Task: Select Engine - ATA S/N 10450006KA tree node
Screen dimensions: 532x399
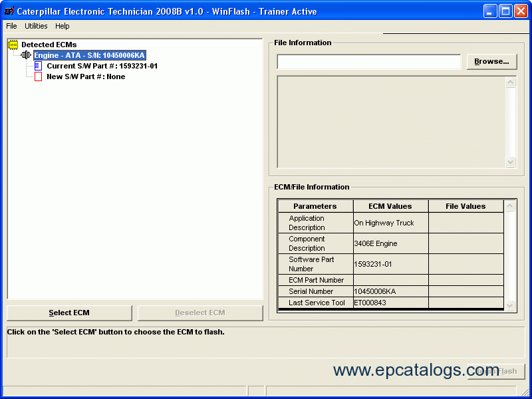Action: (89, 55)
